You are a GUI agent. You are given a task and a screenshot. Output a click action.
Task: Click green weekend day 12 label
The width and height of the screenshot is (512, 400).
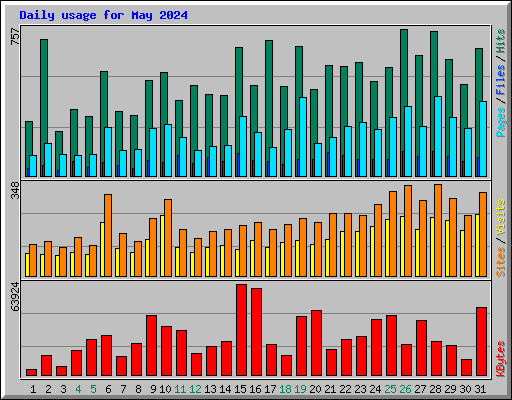[x=195, y=389]
